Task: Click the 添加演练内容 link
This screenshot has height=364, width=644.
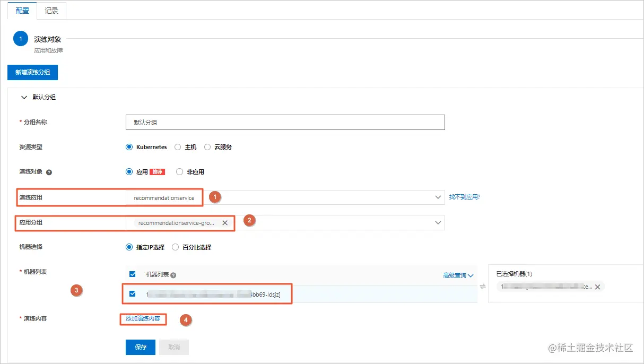Action: [143, 318]
